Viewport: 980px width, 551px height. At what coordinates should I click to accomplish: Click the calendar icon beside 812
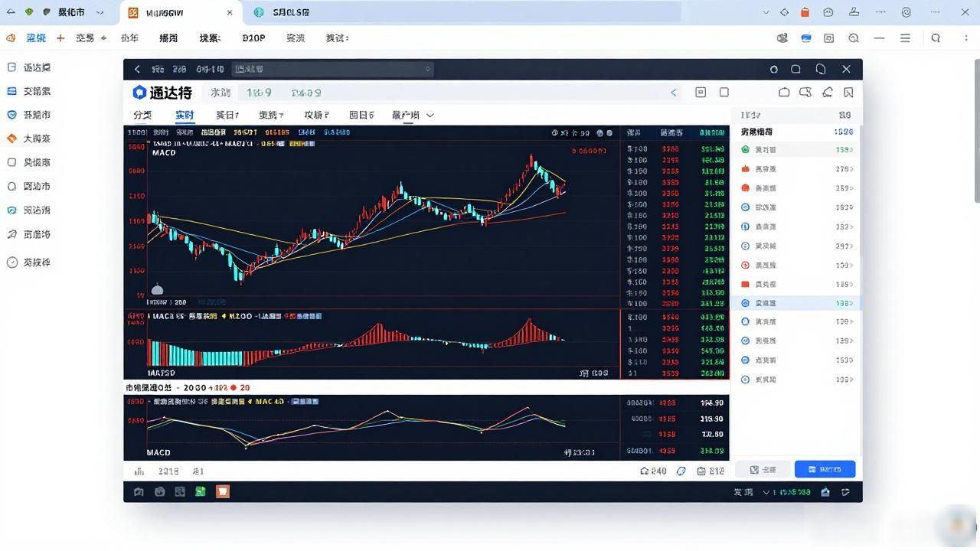(702, 471)
